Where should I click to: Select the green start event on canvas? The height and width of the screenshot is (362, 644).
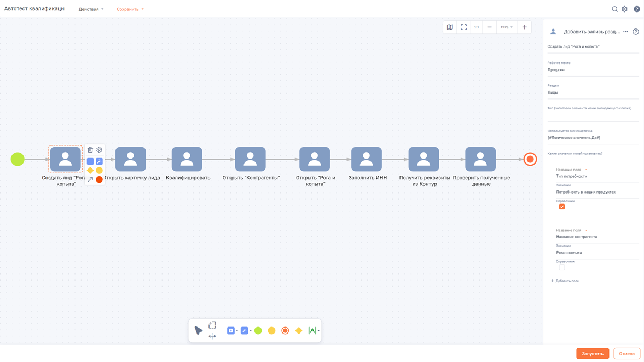pyautogui.click(x=18, y=159)
